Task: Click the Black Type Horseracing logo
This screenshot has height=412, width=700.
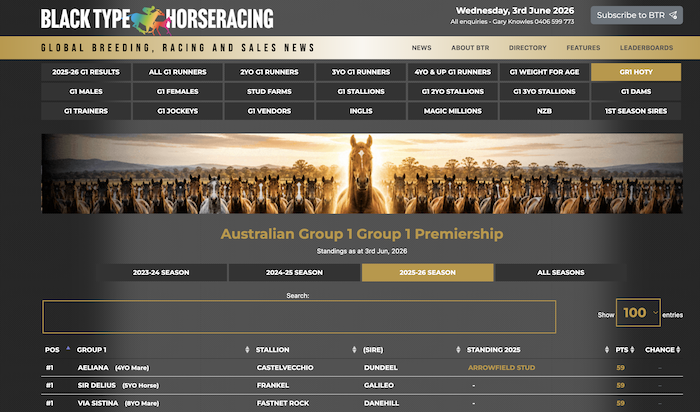Action: tap(157, 19)
